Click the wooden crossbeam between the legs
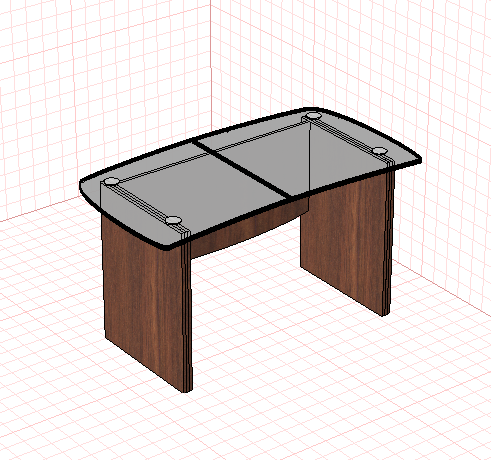491x460 pixels. tap(248, 230)
